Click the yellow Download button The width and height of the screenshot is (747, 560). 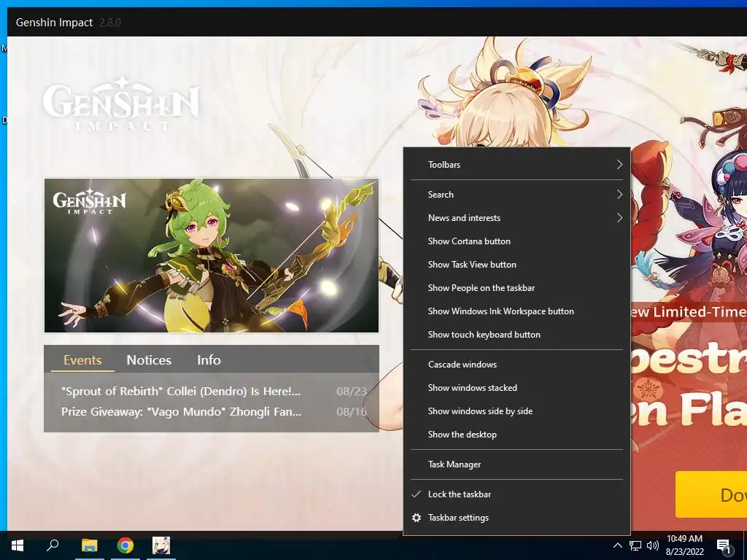711,494
